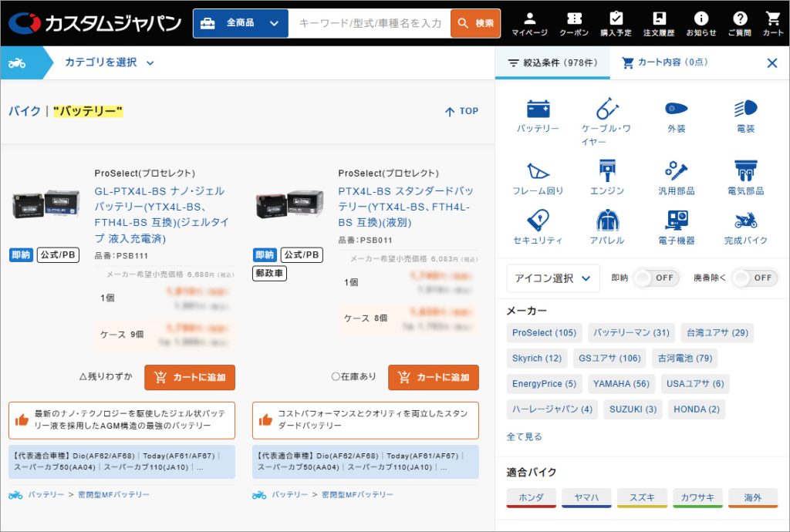The height and width of the screenshot is (532, 790).
Task: Open the GL-PTX4L-BS ナノ・ジェルバッテリー product link
Action: pyautogui.click(x=162, y=215)
